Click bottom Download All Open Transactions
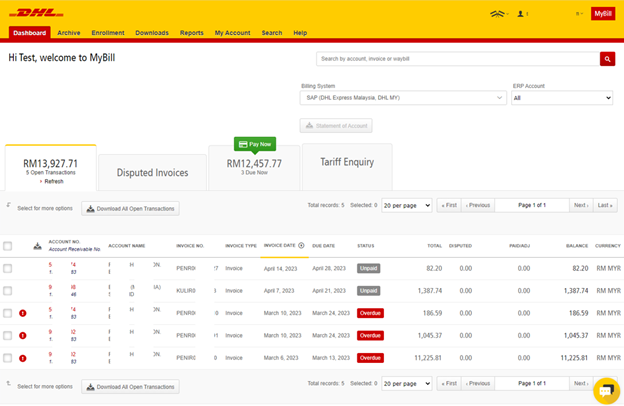624x406 pixels. point(131,387)
